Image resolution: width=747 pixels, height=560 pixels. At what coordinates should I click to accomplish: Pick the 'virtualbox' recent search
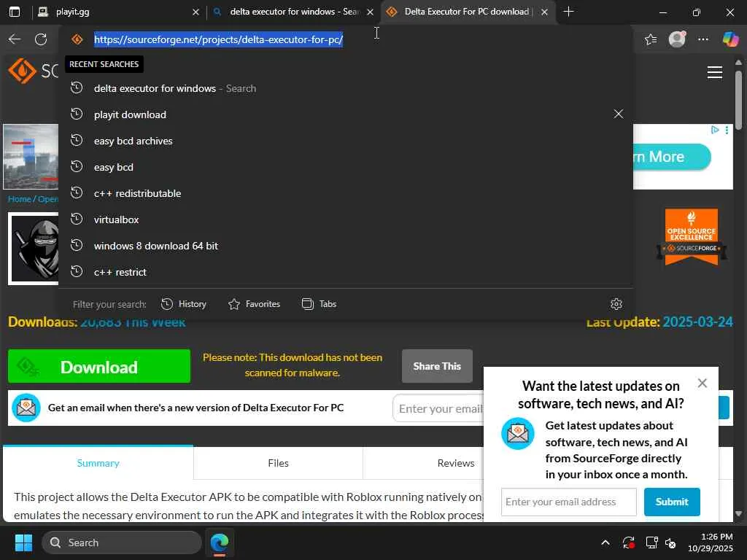pos(346,219)
